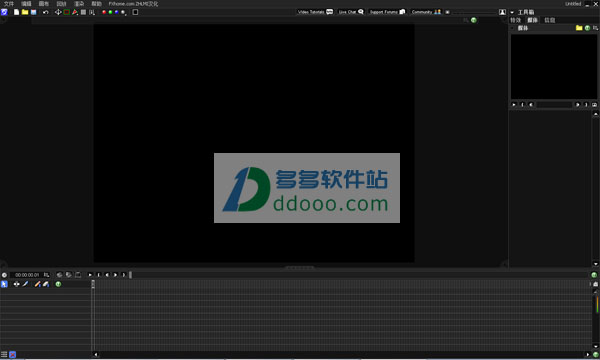Click the toolbox panel scroll down arrow
This screenshot has height=360, width=600.
pos(595,264)
